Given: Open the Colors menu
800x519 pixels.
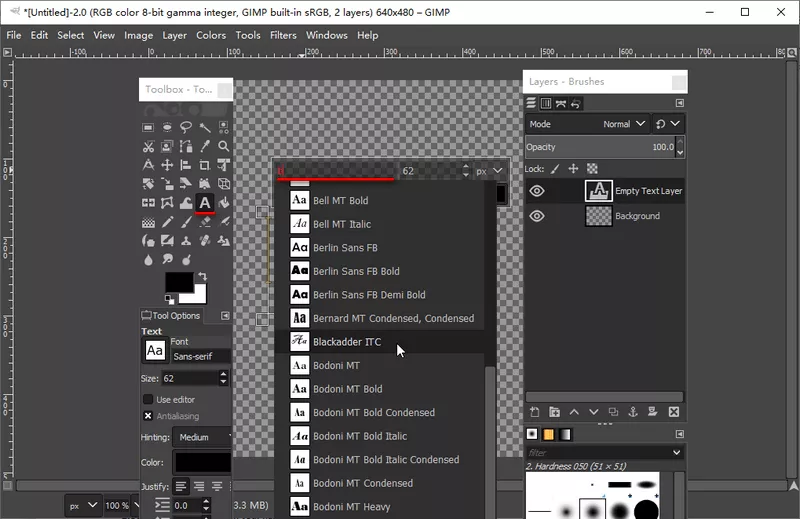Looking at the screenshot, I should [x=210, y=35].
